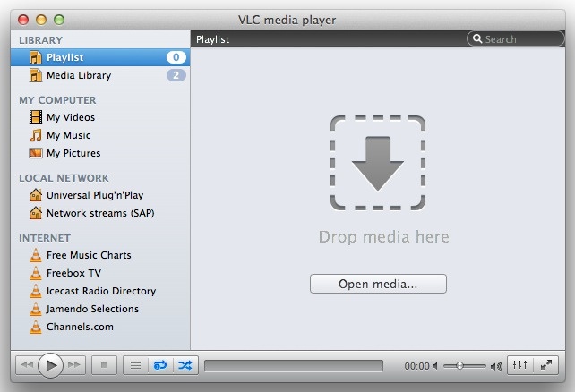Open Jamendo Selections
The width and height of the screenshot is (575, 392).
point(92,309)
